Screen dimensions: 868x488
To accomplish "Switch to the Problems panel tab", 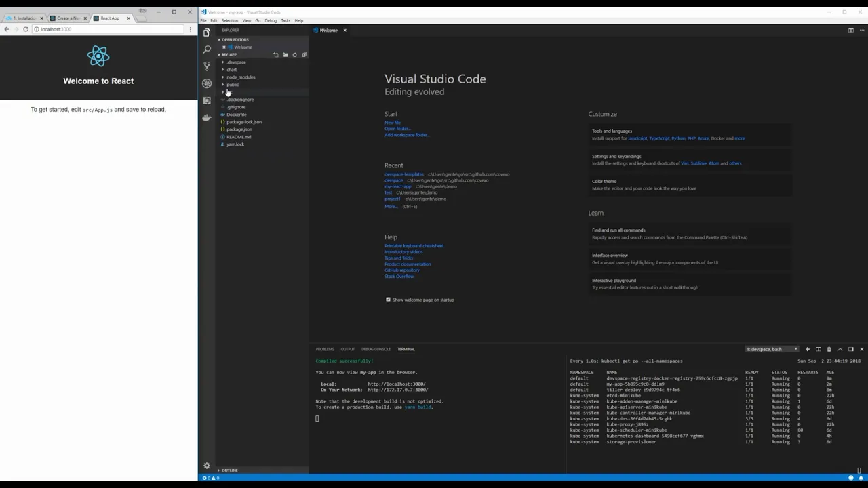I will click(x=325, y=349).
